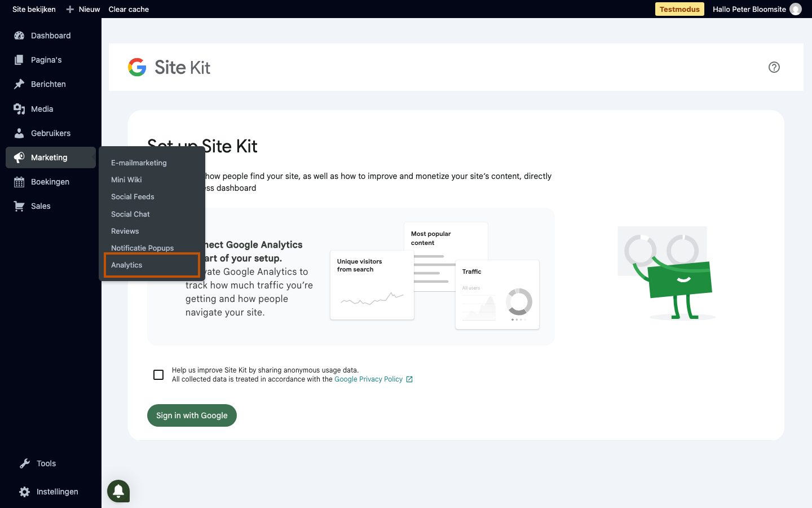Click the Marketing label in sidebar
This screenshot has height=508, width=812.
coord(49,157)
